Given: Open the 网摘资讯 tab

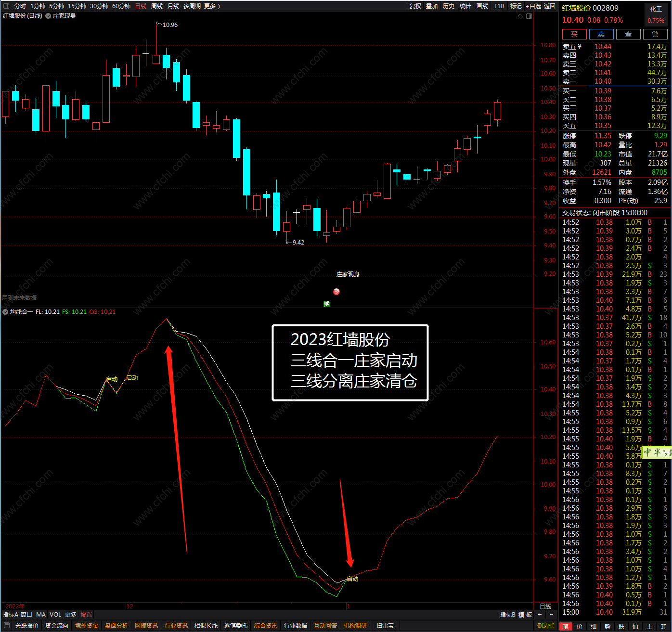Looking at the screenshot, I should pos(146,626).
